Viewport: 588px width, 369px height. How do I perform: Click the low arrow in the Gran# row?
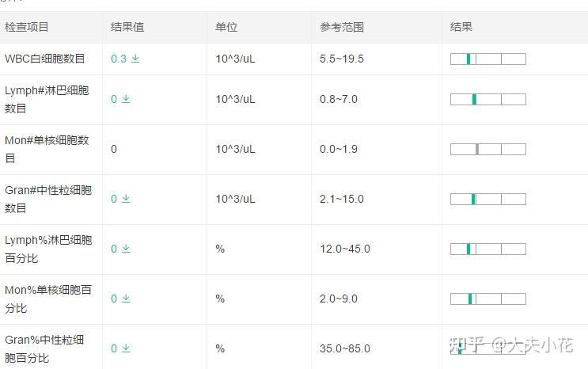tap(126, 199)
